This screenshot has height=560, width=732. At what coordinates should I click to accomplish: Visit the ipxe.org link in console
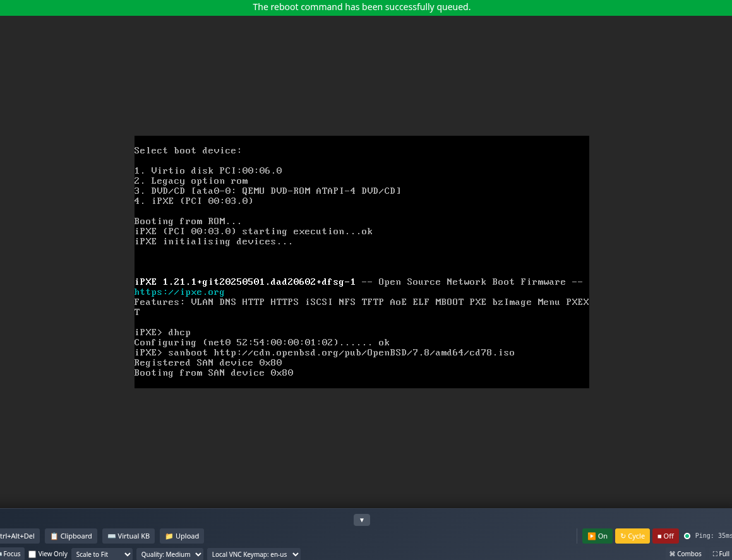(x=179, y=292)
